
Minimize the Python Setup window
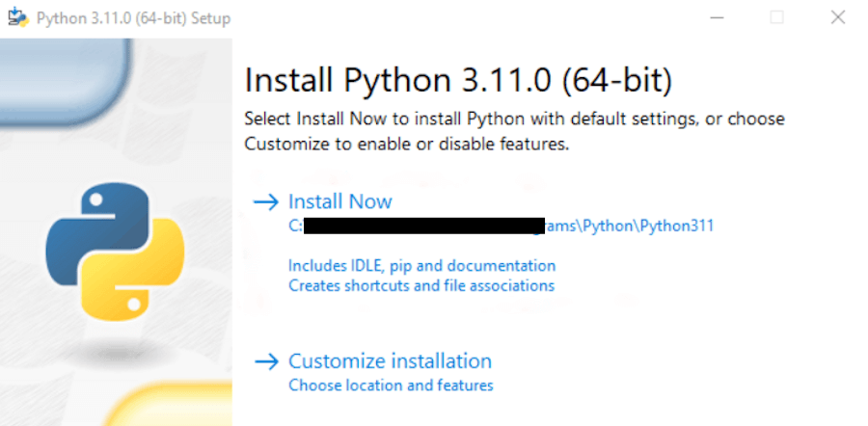click(715, 18)
